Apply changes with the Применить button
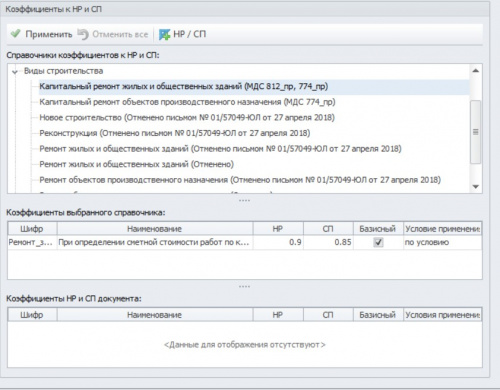Image resolution: width=500 pixels, height=390 pixels. coord(41,34)
